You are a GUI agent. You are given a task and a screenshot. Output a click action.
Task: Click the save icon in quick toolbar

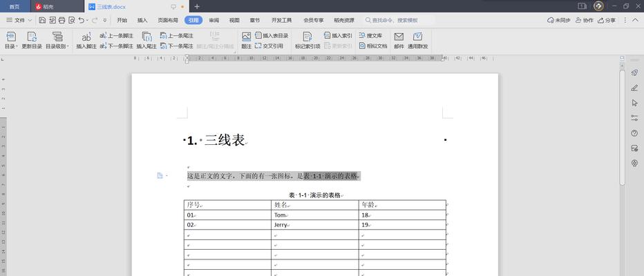[x=42, y=20]
